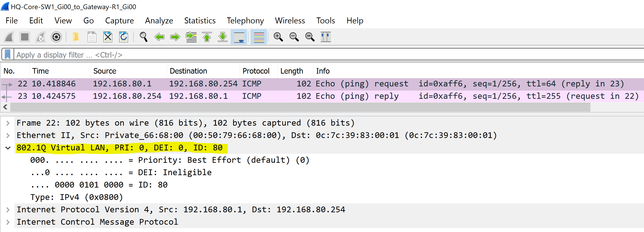Viewport: 644px width, 232px height.
Task: Open a capture file folder icon
Action: click(76, 37)
